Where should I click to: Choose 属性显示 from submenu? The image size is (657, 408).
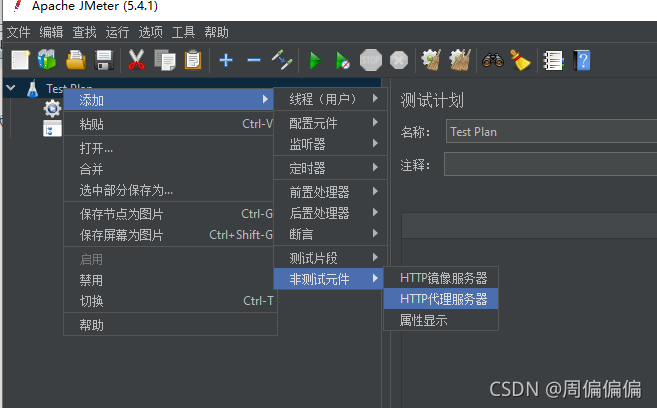click(441, 320)
